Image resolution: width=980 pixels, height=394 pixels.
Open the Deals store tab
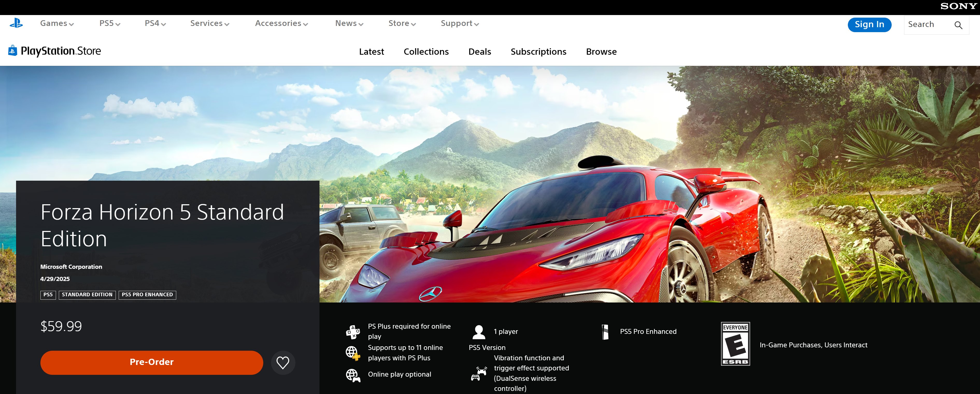coord(479,52)
